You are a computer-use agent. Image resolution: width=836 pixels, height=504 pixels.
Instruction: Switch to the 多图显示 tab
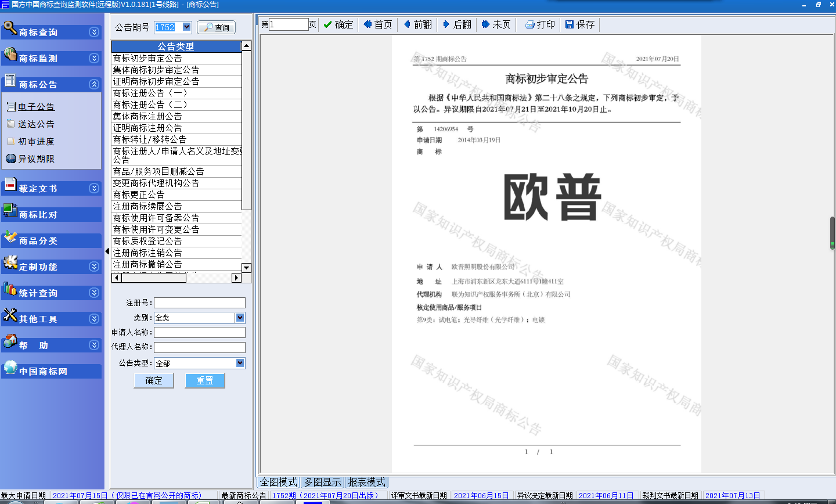(323, 482)
